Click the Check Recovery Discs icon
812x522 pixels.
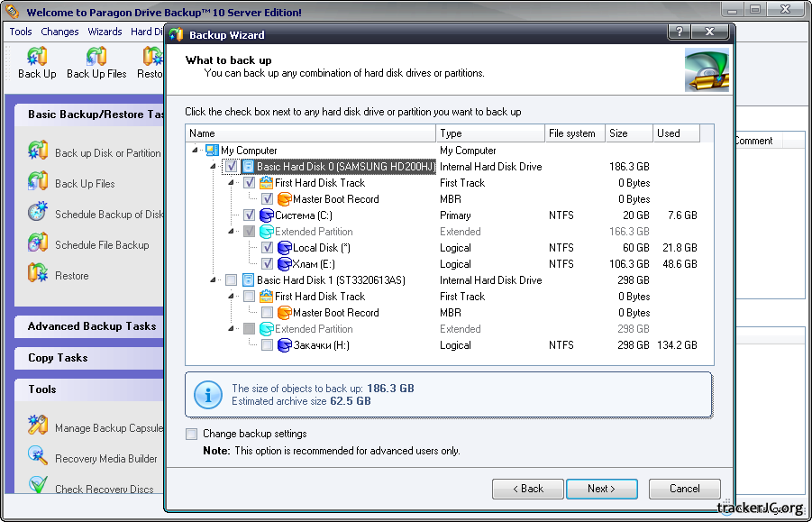point(38,488)
